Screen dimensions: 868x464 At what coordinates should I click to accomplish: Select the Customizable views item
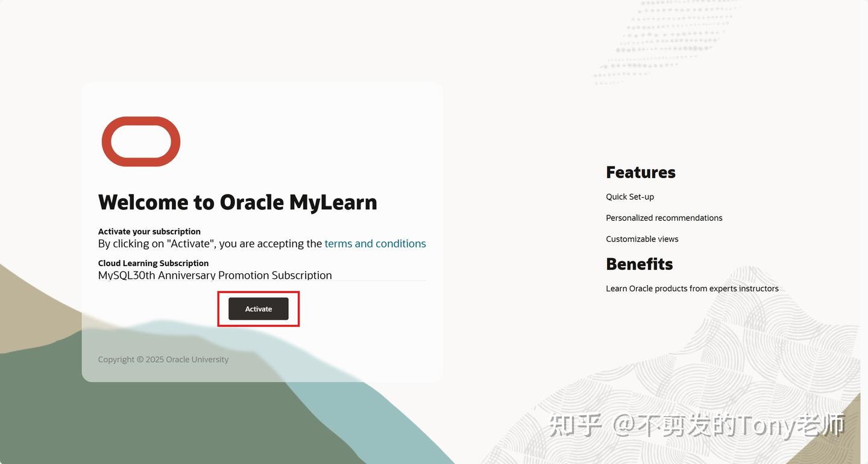[642, 239]
